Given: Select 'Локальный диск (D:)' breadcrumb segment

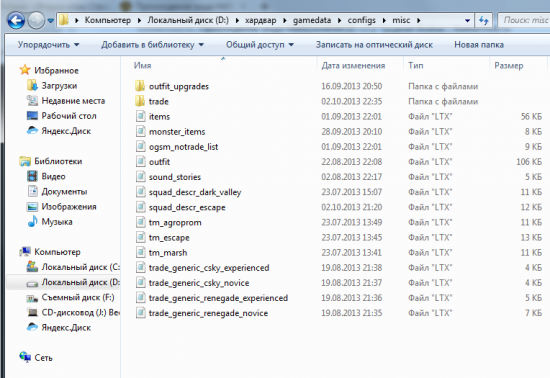Looking at the screenshot, I should pos(188,20).
